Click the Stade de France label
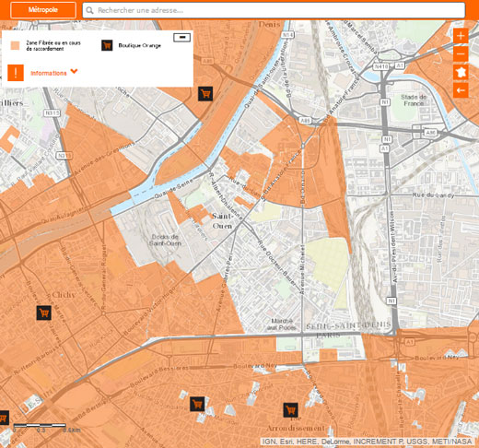 [x=414, y=100]
